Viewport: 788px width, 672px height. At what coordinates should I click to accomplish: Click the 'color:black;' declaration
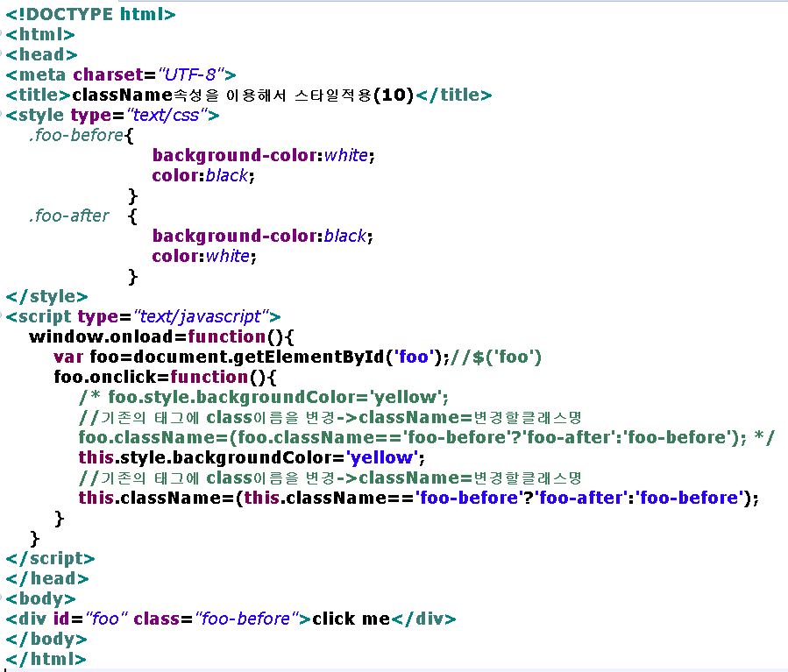[x=203, y=175]
